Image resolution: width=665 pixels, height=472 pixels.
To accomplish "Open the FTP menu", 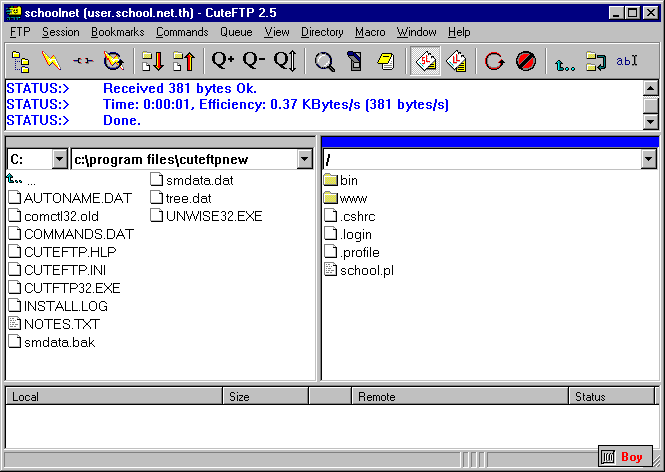I will (x=20, y=32).
